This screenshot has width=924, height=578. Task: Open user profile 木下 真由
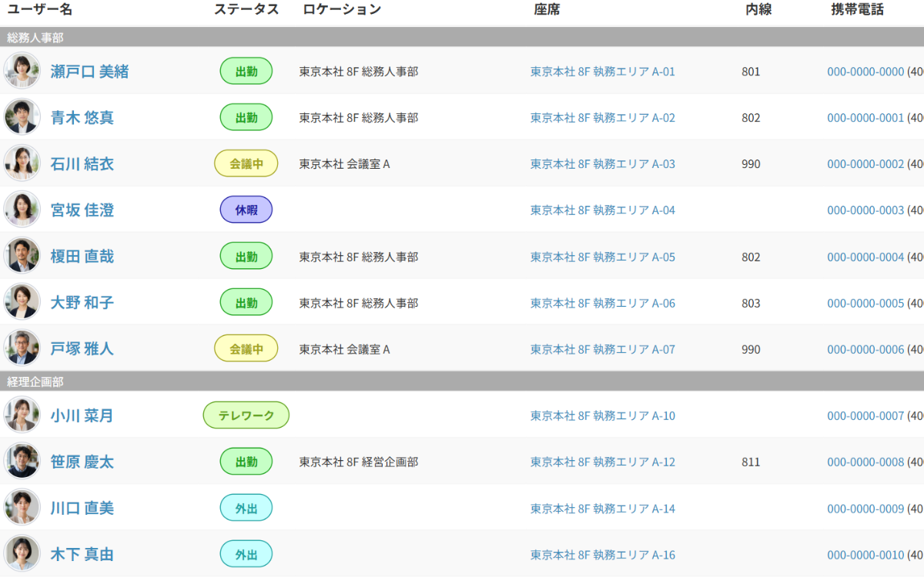coord(82,555)
